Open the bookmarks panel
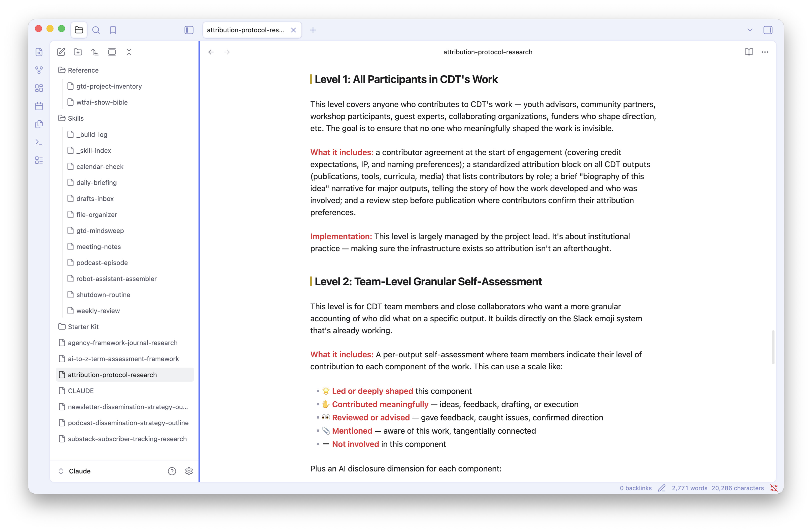812x531 pixels. (x=113, y=30)
